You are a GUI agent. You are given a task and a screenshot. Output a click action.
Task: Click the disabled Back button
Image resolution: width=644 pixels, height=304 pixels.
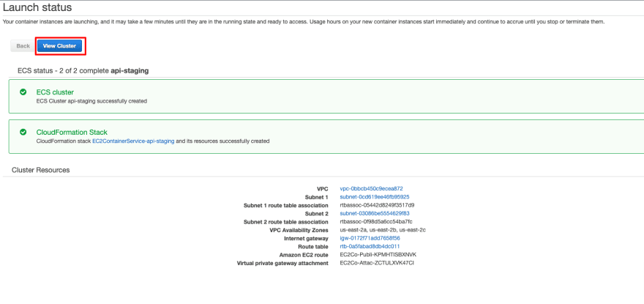23,46
